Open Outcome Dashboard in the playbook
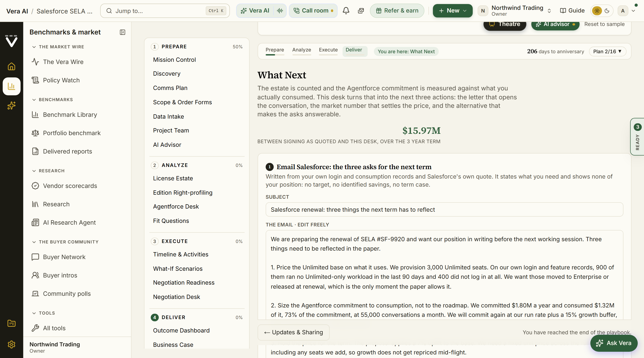The height and width of the screenshot is (358, 644). (181, 330)
